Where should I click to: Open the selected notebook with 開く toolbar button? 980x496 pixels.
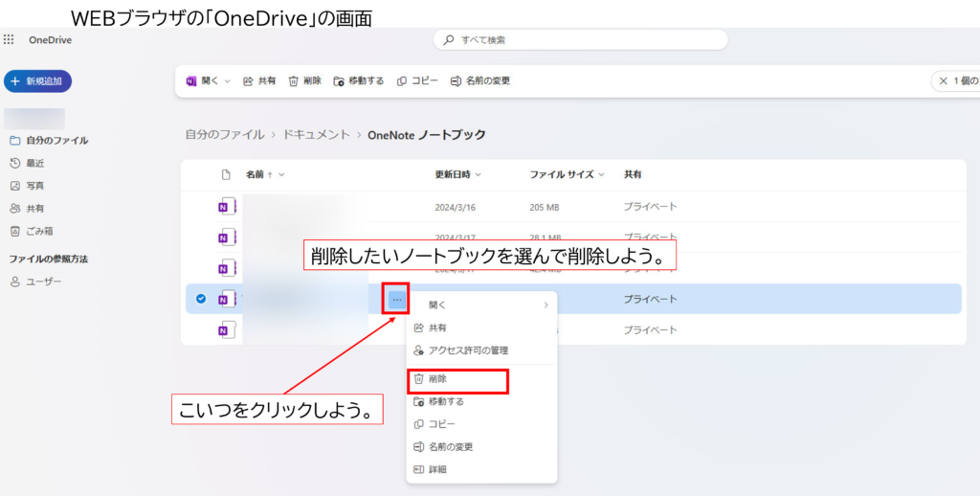point(203,80)
